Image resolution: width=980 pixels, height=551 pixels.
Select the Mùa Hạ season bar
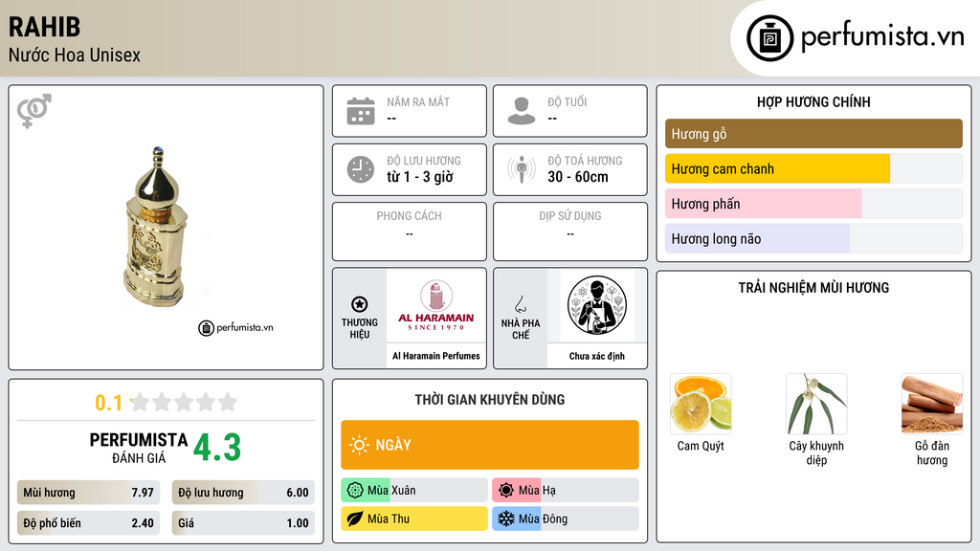coord(566,491)
